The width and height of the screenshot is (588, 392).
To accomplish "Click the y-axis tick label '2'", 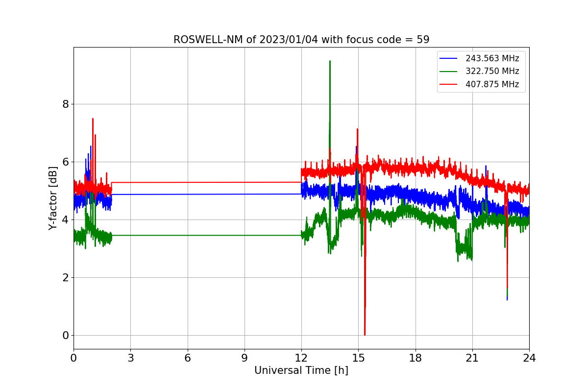I will click(x=65, y=277).
